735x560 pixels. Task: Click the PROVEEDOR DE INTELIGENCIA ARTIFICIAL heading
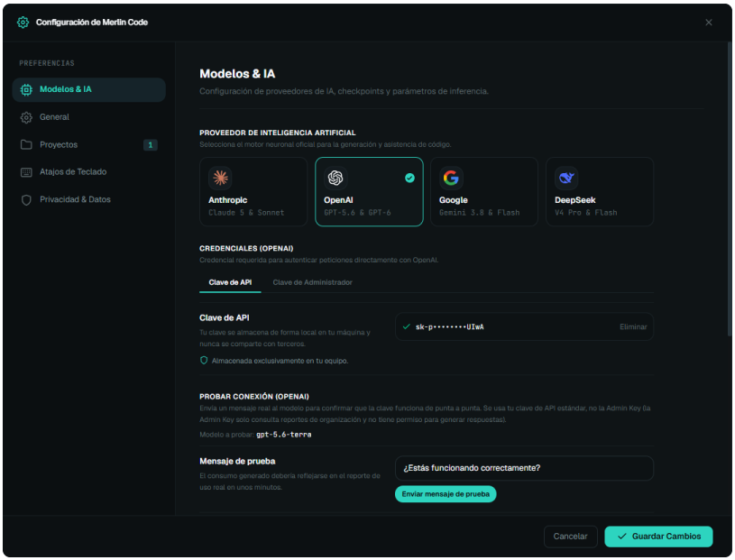pyautogui.click(x=278, y=133)
